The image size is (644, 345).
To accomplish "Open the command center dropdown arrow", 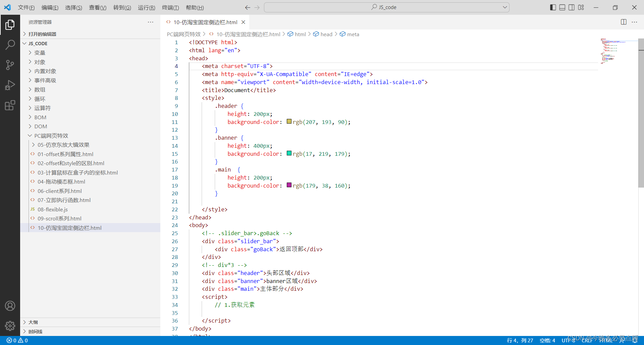I will coord(505,7).
